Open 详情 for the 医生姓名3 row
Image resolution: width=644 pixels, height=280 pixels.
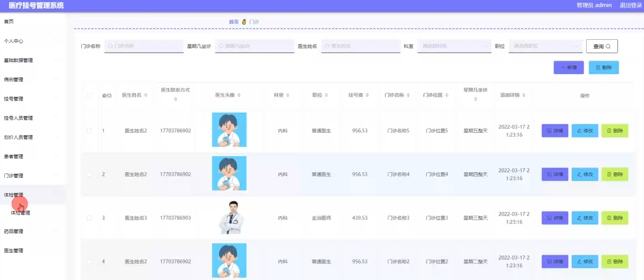[555, 218]
